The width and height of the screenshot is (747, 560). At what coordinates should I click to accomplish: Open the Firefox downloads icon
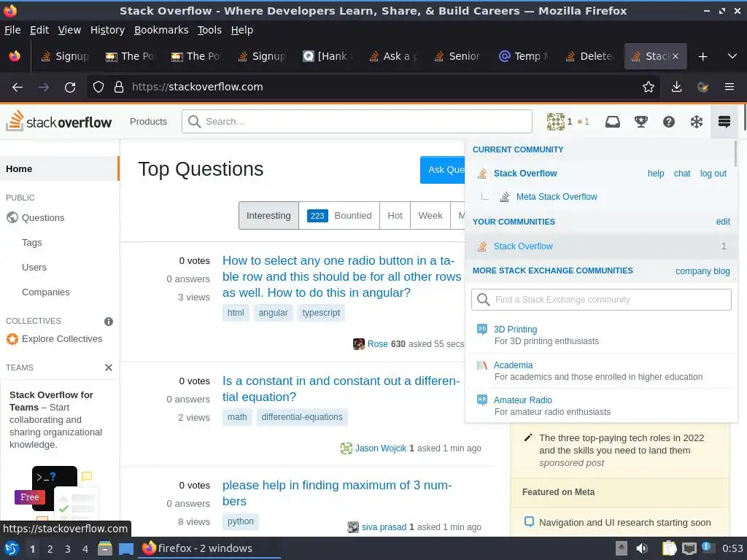pos(676,87)
